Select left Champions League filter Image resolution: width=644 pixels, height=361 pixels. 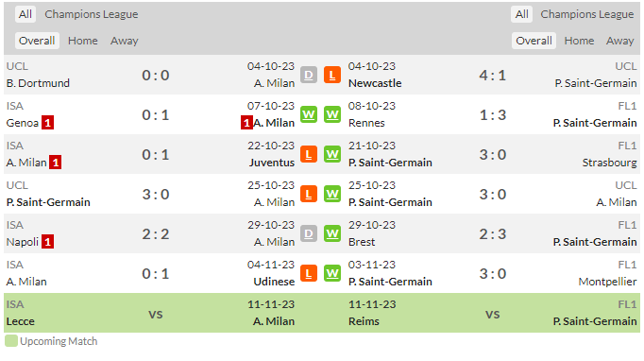92,14
